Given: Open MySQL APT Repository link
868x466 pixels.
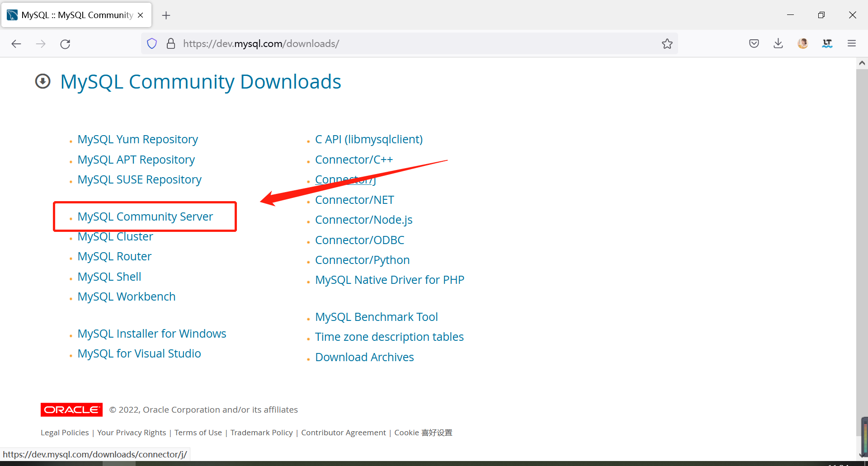Looking at the screenshot, I should (x=136, y=160).
